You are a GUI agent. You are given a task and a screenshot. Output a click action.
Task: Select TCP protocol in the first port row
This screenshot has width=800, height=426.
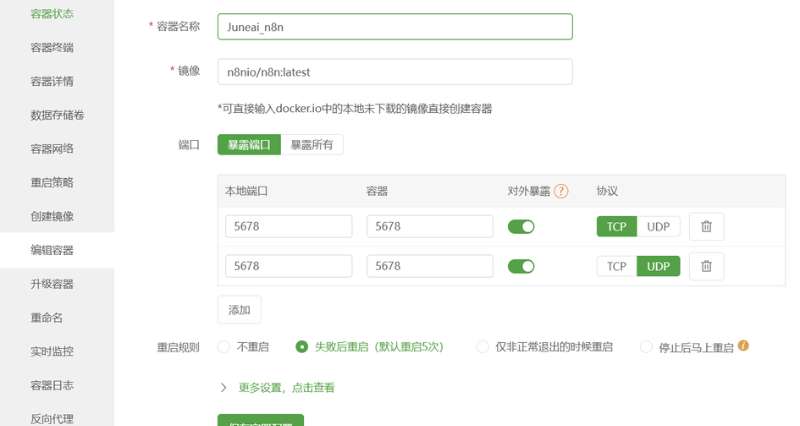point(616,227)
